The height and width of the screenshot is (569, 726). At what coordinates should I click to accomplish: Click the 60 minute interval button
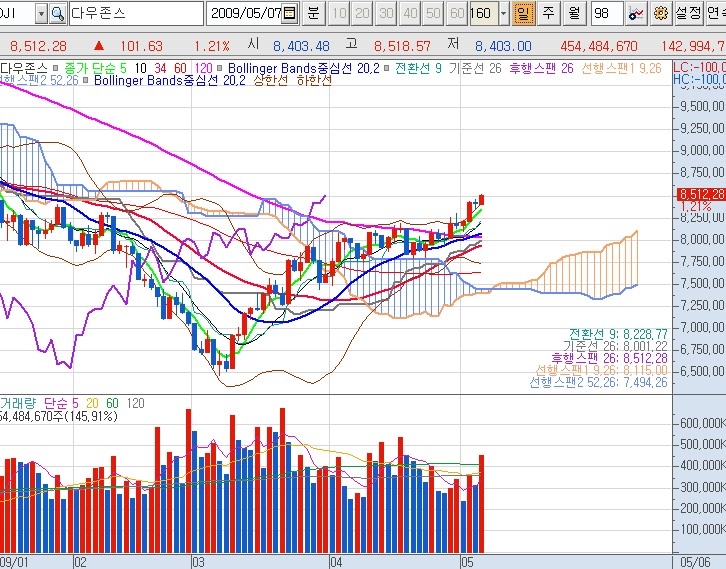tap(457, 14)
